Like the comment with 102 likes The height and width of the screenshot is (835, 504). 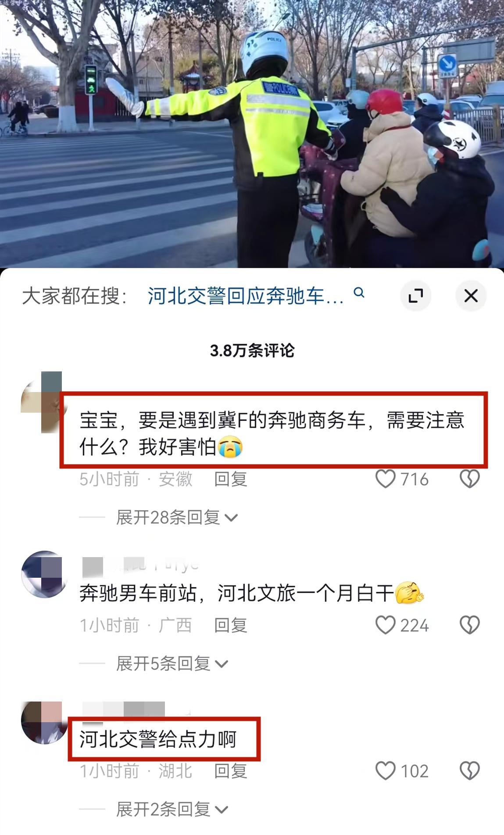[x=386, y=771]
